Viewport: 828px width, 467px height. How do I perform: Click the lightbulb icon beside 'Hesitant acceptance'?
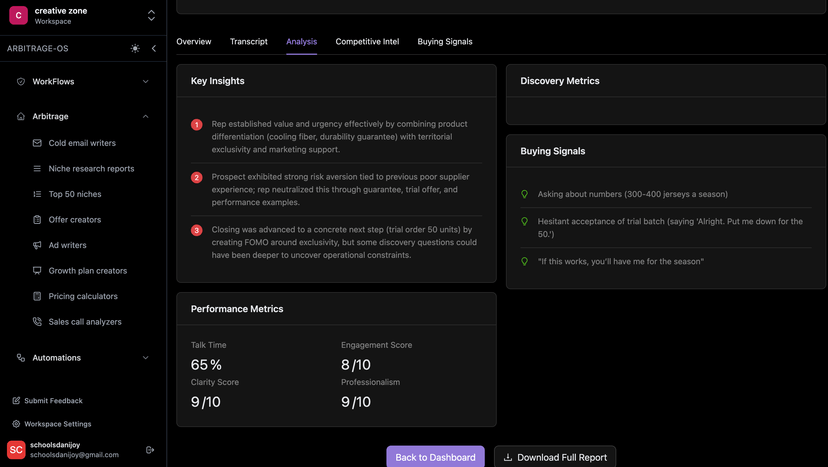(x=524, y=221)
